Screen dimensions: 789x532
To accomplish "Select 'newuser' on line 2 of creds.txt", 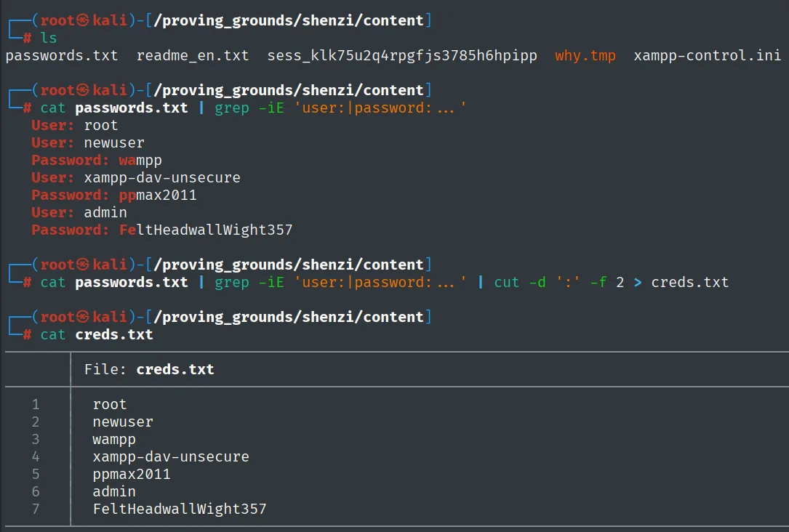I will [x=123, y=422].
